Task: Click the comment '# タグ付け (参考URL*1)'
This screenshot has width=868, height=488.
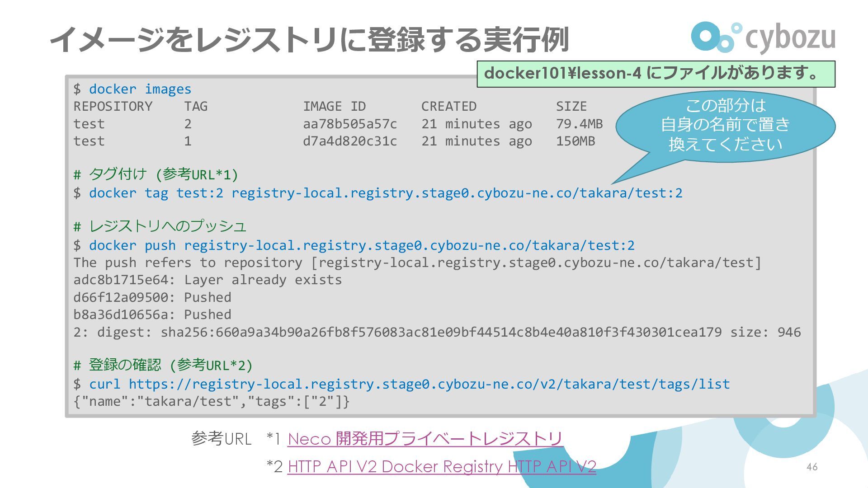Action: pyautogui.click(x=156, y=174)
